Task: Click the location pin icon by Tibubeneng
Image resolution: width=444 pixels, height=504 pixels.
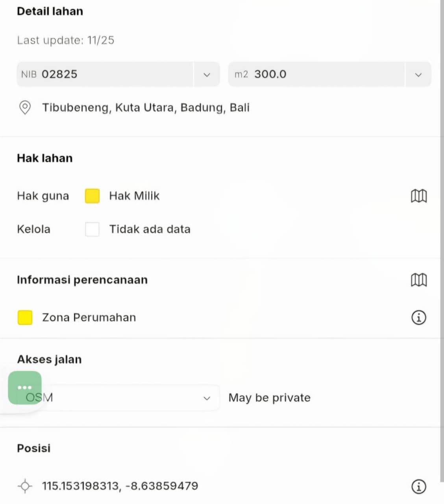Action: 25,107
